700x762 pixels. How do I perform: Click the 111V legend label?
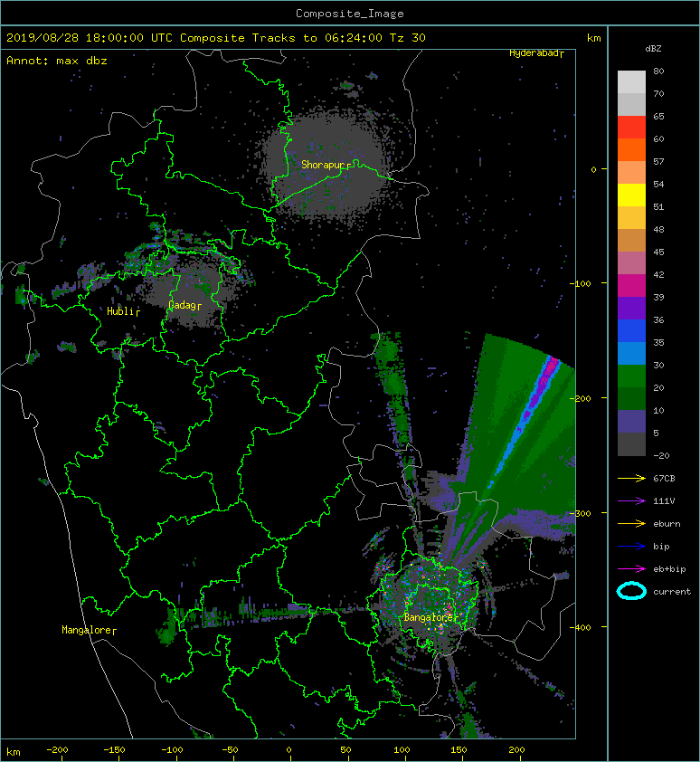664,501
